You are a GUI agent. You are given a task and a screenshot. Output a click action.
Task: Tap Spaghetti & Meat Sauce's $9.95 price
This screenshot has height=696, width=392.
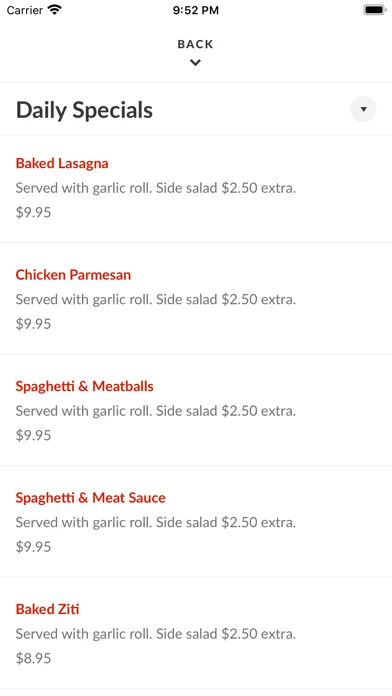click(33, 546)
